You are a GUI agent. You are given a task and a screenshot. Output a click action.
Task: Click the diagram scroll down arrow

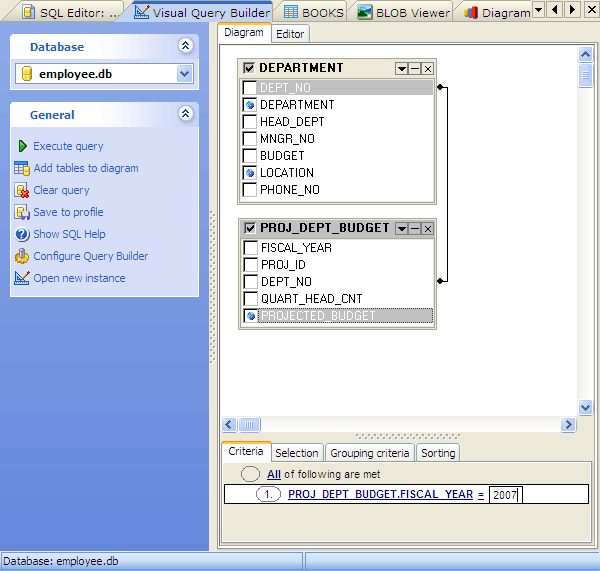[585, 407]
